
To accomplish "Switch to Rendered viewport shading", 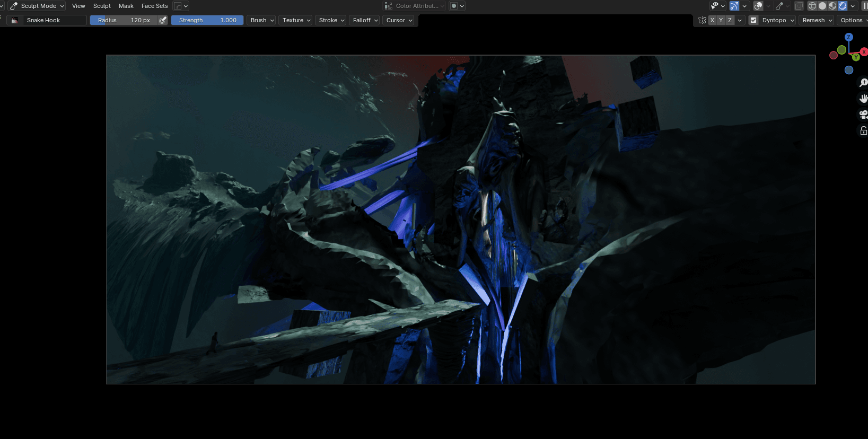I will (x=843, y=6).
